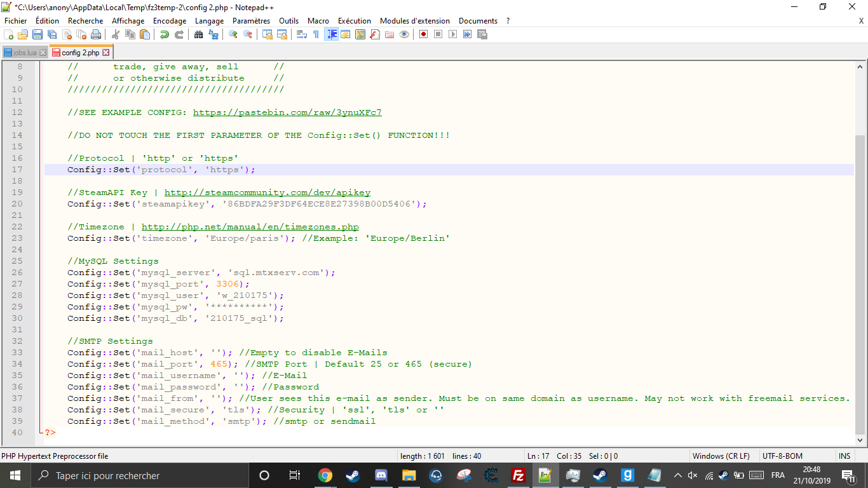Open the user-defined language dialog icon

[345, 34]
